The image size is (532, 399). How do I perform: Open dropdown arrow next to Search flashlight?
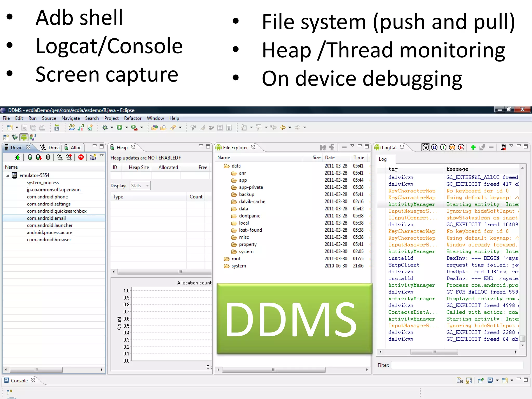pos(180,128)
